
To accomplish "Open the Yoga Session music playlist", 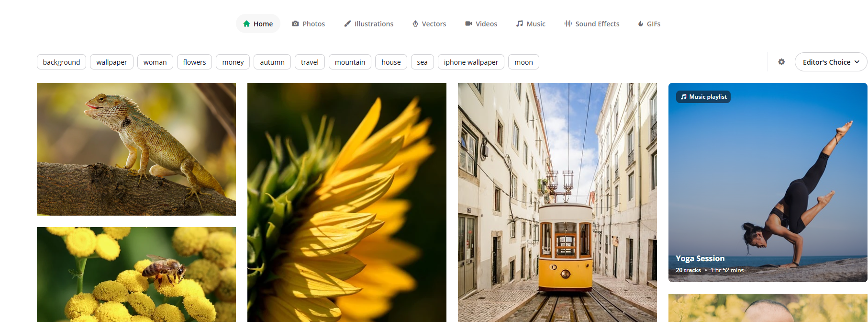I will tap(768, 182).
